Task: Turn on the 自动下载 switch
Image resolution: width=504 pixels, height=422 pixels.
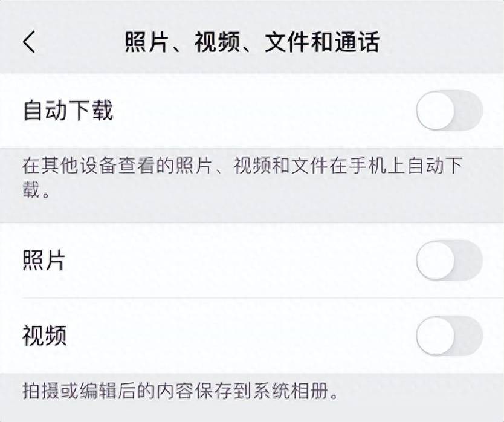Action: (x=449, y=111)
